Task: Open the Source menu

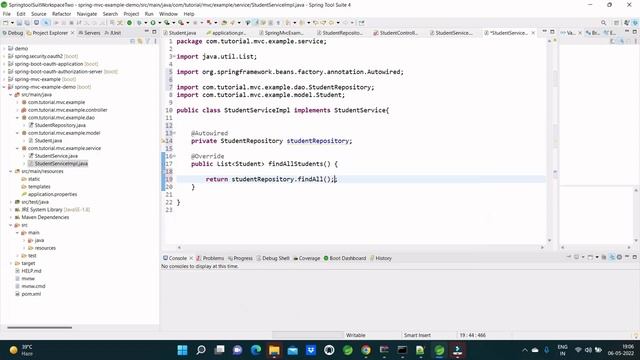Action: click(x=39, y=14)
